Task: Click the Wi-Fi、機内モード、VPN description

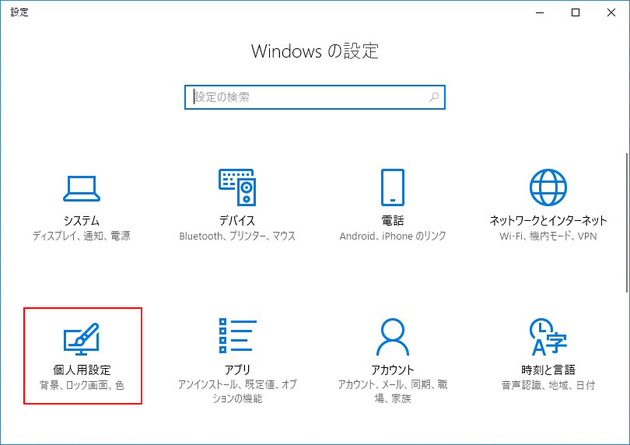Action: tap(548, 236)
